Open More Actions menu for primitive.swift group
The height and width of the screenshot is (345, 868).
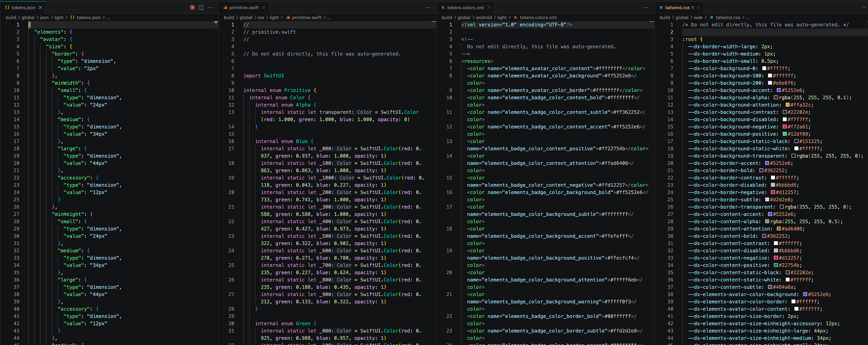click(x=428, y=7)
